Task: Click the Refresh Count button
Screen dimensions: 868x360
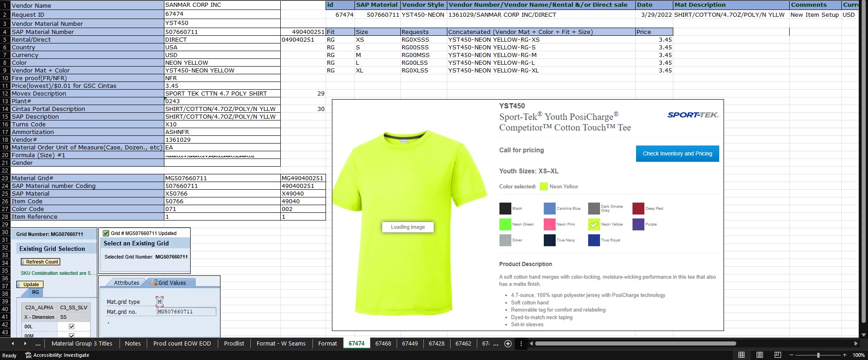Action: (x=41, y=262)
